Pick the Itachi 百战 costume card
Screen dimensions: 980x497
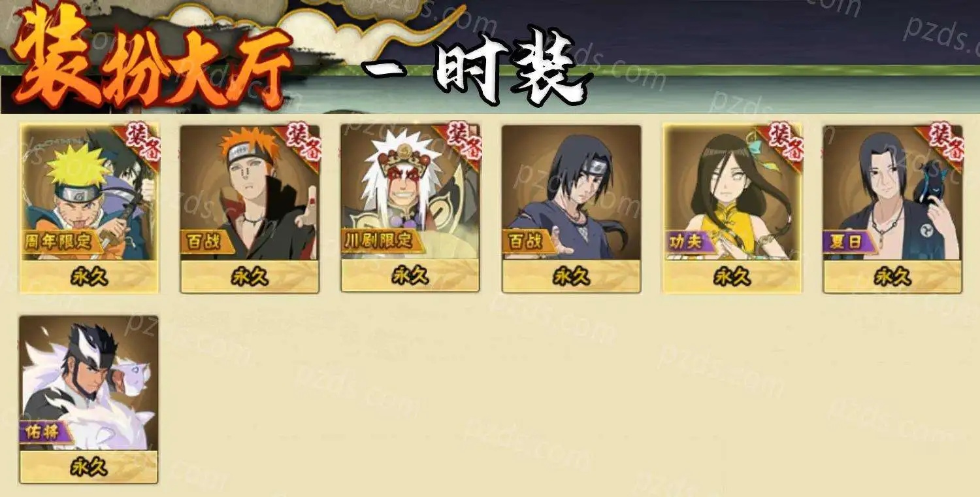pos(571,209)
